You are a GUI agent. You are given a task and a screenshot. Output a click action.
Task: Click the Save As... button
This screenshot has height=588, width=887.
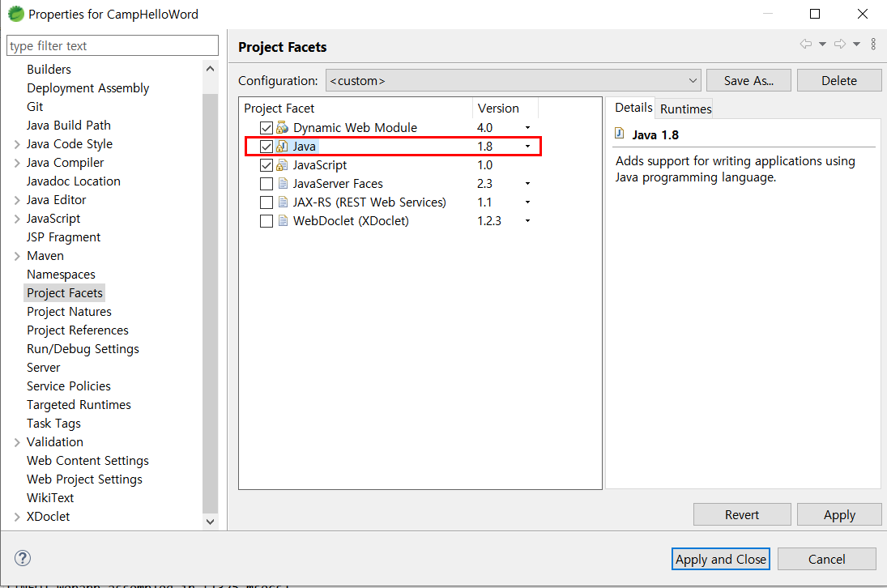(x=748, y=81)
